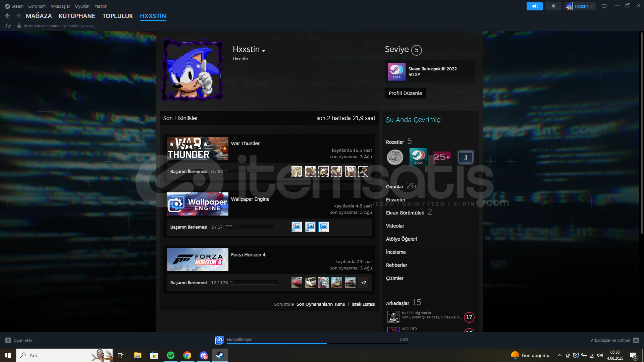Open the Atölye Öğeleri link
The image size is (644, 362).
click(x=401, y=239)
